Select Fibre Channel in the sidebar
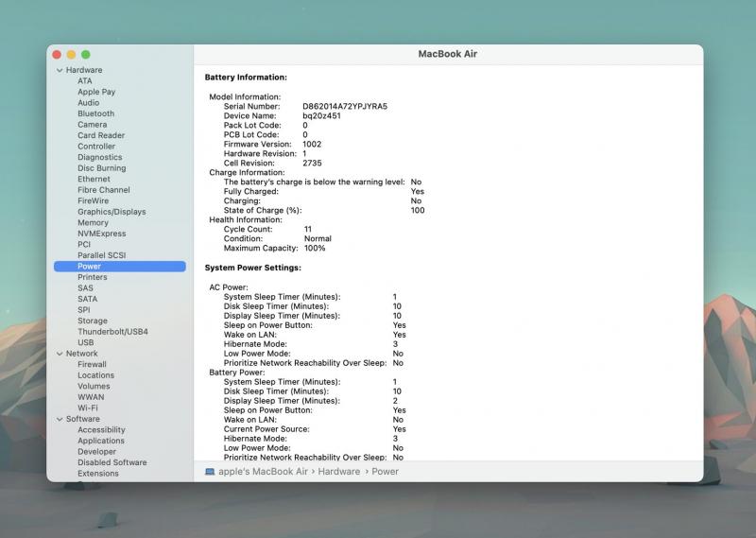The height and width of the screenshot is (538, 756). click(x=104, y=190)
